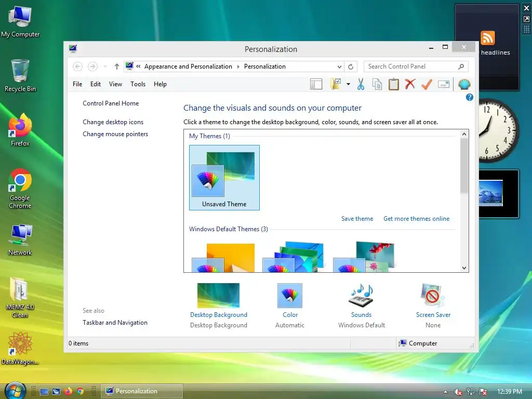This screenshot has width=532, height=399.
Task: Open the blue Help question mark button
Action: tap(469, 97)
